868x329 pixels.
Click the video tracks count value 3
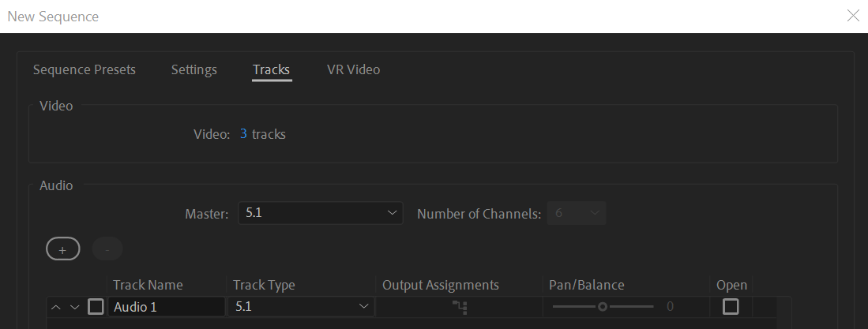pyautogui.click(x=243, y=134)
